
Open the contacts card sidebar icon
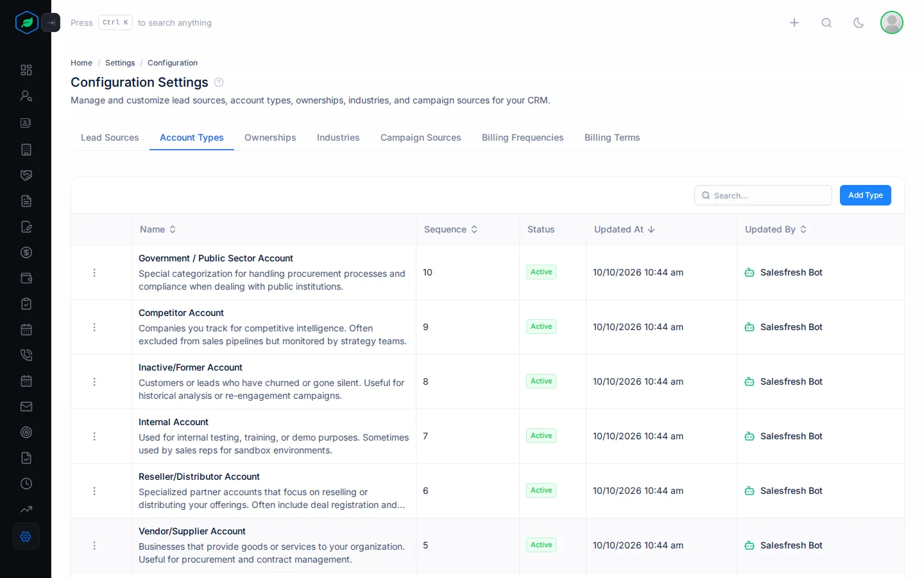[26, 123]
